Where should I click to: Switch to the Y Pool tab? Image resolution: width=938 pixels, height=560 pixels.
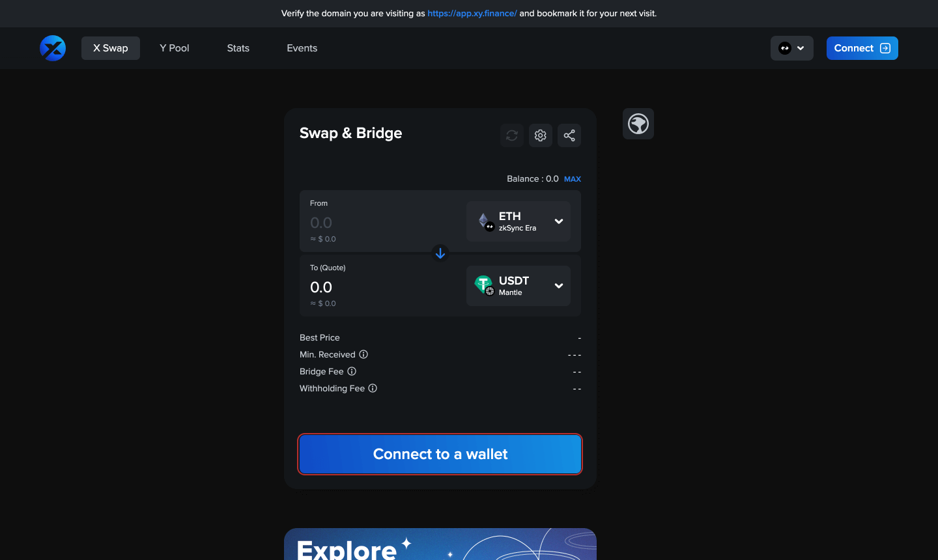[x=175, y=48]
